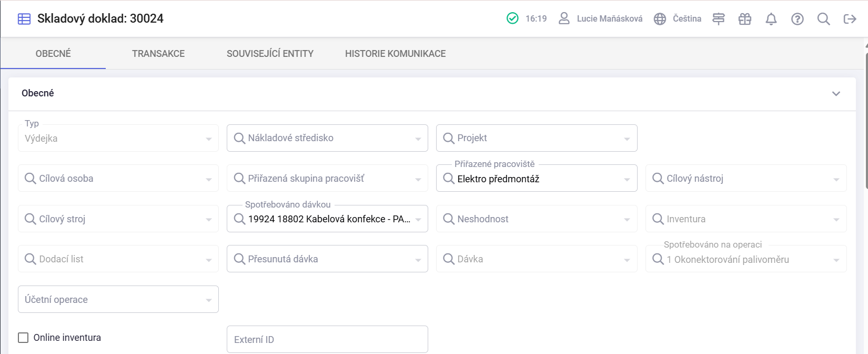Switch to the OBECNÉ tab
This screenshot has height=354, width=868.
click(x=53, y=53)
